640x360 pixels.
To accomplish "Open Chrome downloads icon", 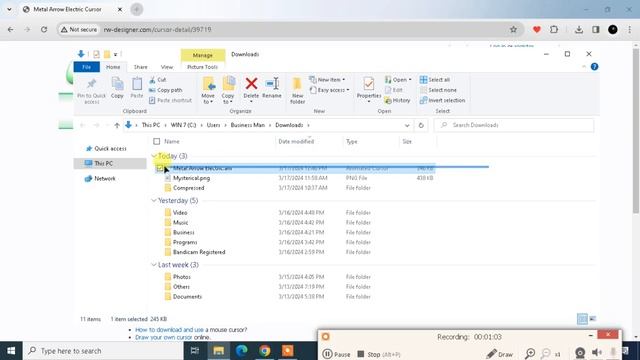I will pyautogui.click(x=579, y=29).
